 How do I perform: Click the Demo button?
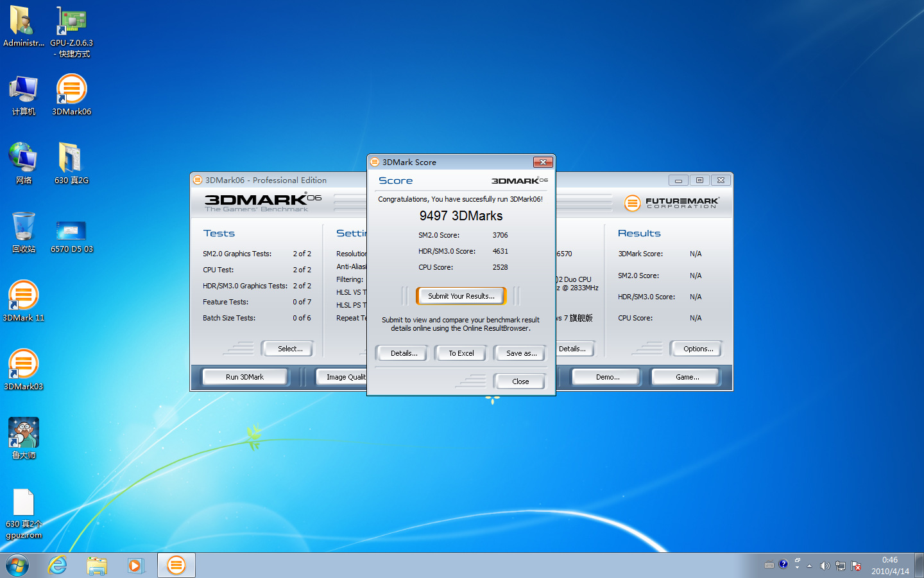(607, 377)
